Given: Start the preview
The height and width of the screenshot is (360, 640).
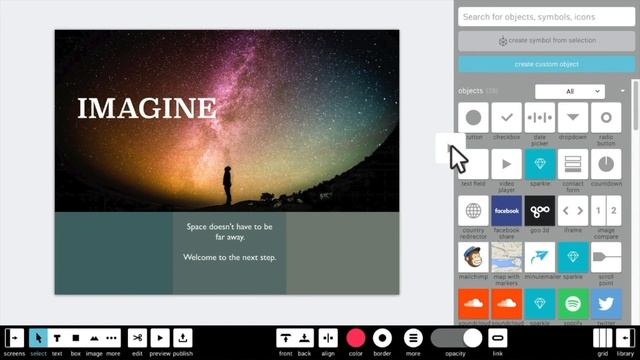Looking at the screenshot, I should [160, 338].
